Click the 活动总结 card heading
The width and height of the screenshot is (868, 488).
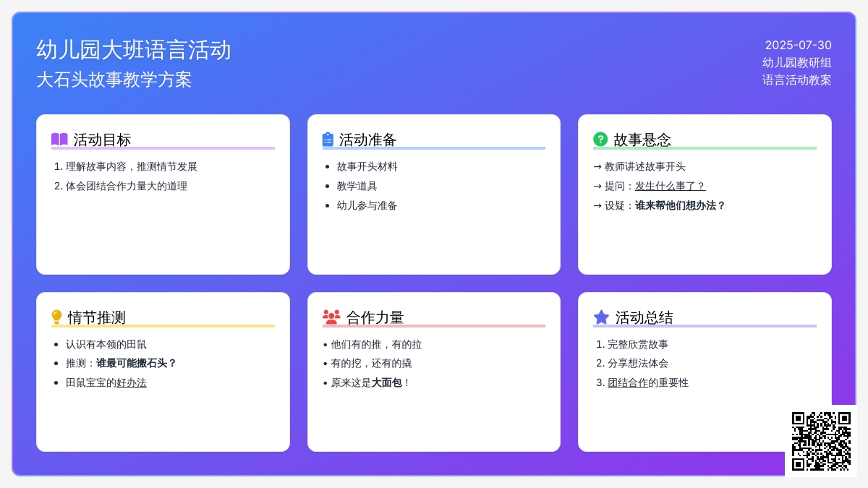[644, 317]
